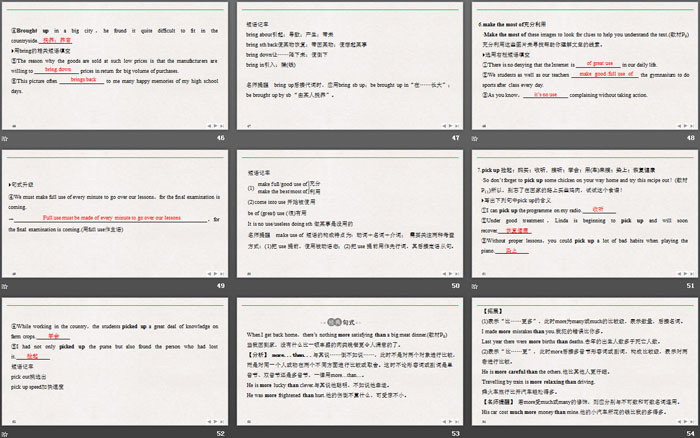700x438 pixels.
Task: Click slide number label 46
Action: [220, 137]
